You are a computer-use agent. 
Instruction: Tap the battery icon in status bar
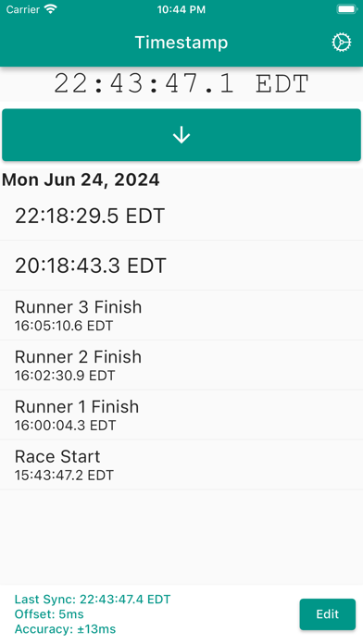click(x=347, y=9)
